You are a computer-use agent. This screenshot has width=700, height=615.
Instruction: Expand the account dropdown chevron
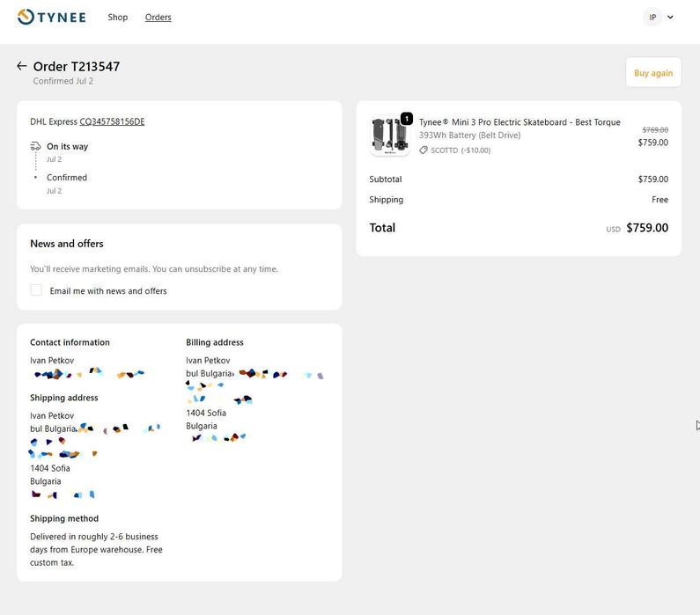(671, 17)
